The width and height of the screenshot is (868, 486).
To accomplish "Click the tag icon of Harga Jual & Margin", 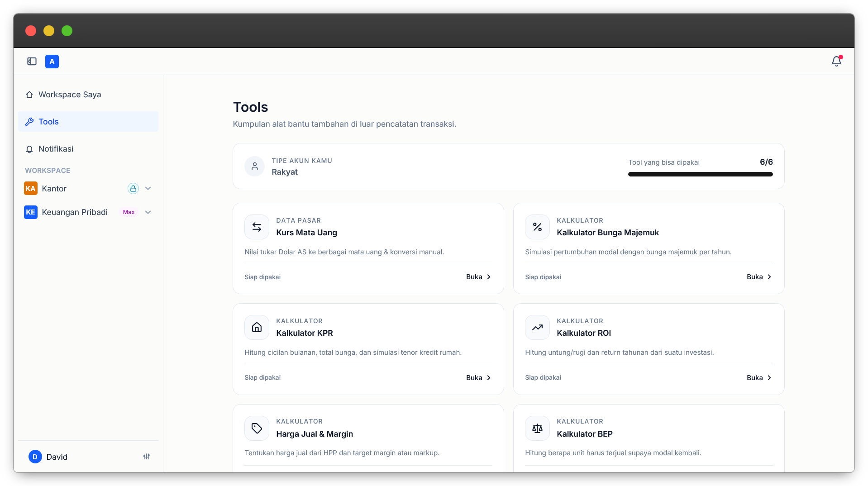I will coord(257,428).
